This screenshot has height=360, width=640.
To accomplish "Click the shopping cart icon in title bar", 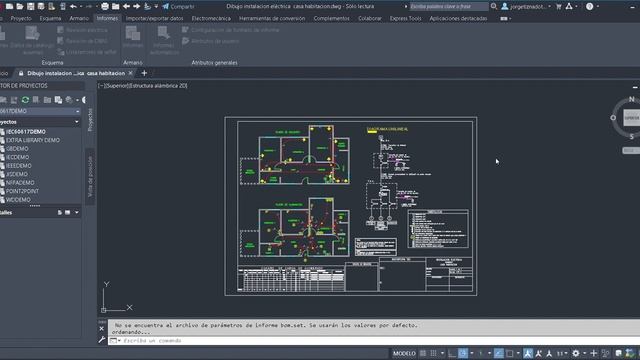I will 559,7.
